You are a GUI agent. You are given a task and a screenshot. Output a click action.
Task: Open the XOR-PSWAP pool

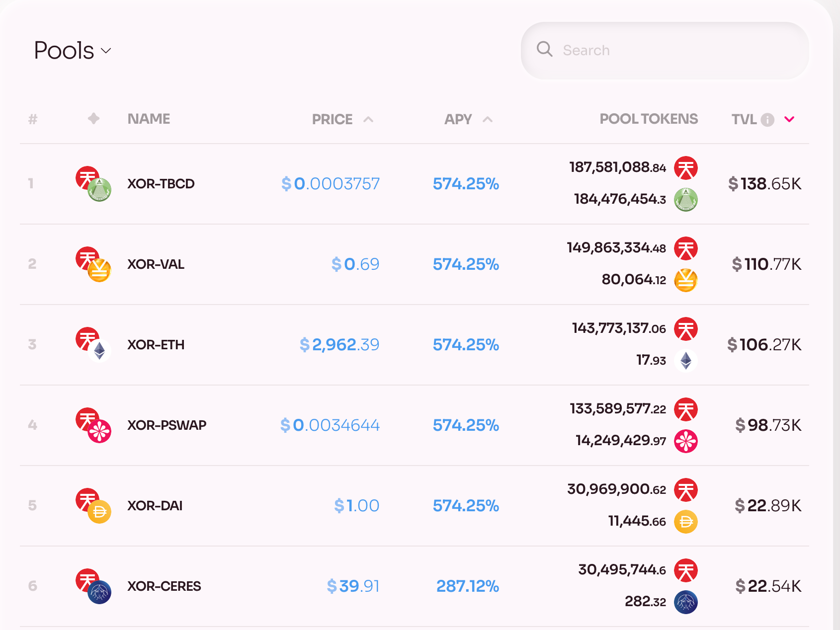(x=415, y=425)
